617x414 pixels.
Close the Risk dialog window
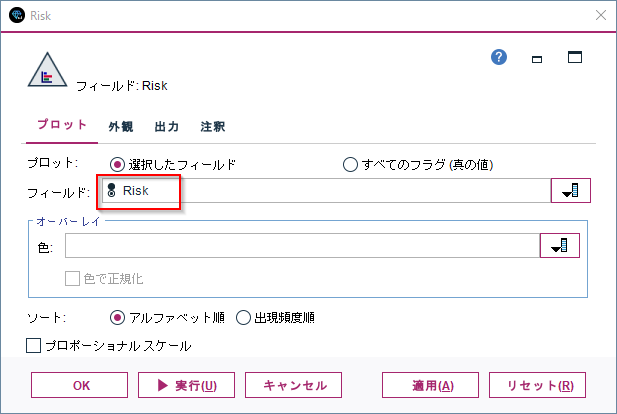600,15
